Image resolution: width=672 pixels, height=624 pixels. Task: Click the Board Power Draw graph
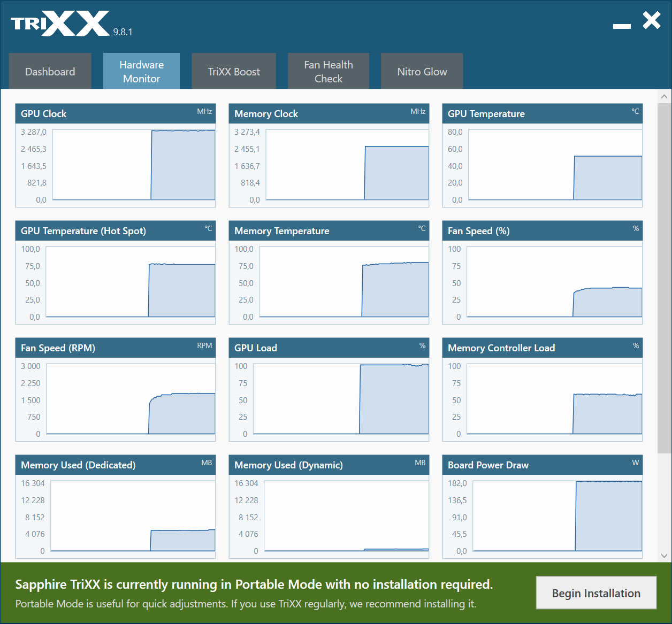[x=557, y=516]
